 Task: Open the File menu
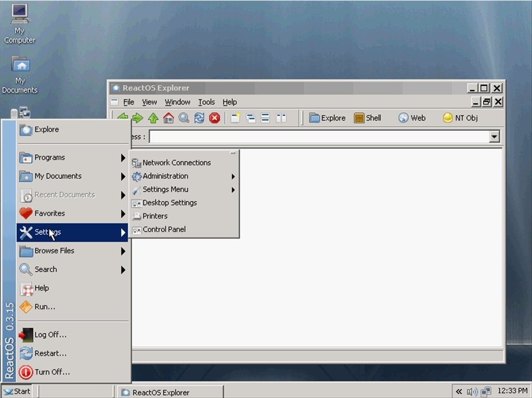(x=128, y=102)
